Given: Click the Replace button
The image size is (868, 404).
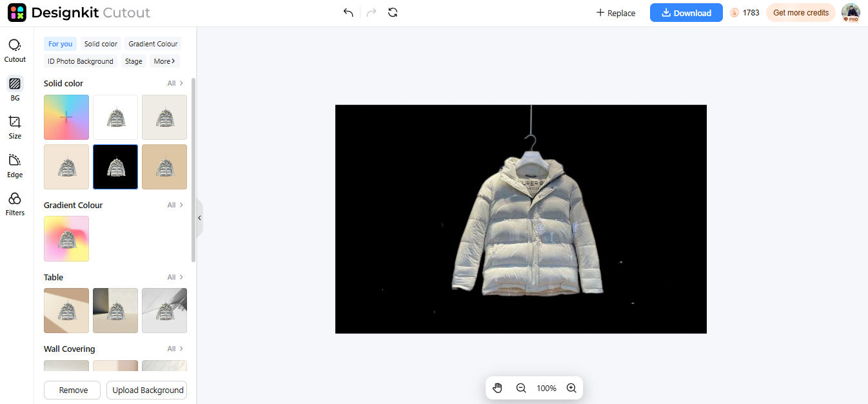Looking at the screenshot, I should 616,13.
